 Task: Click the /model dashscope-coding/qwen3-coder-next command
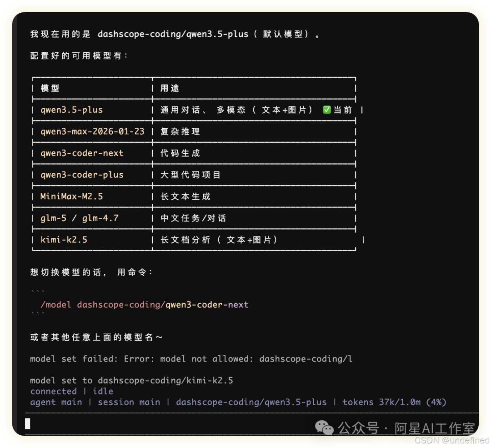[145, 305]
